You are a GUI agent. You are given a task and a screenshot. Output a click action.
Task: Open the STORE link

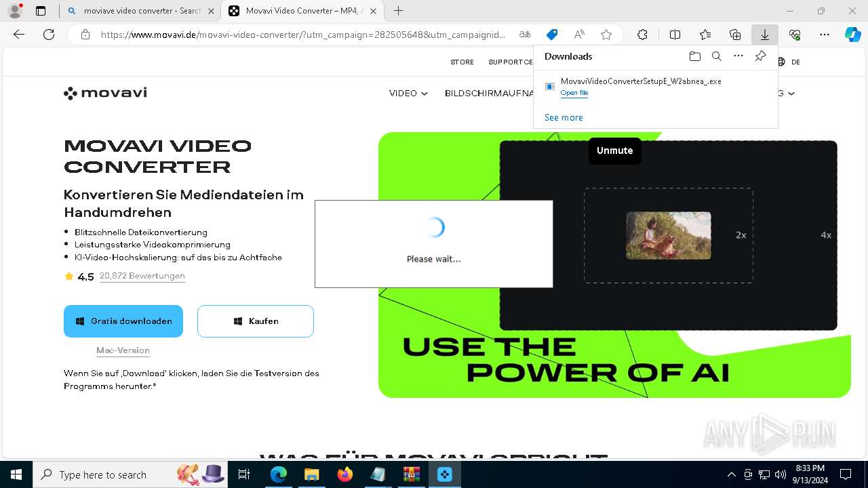tap(462, 62)
